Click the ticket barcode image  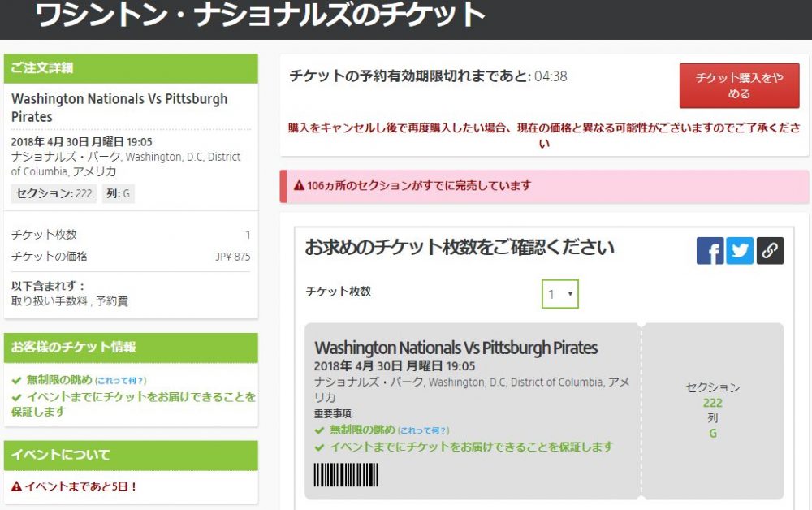pyautogui.click(x=346, y=475)
